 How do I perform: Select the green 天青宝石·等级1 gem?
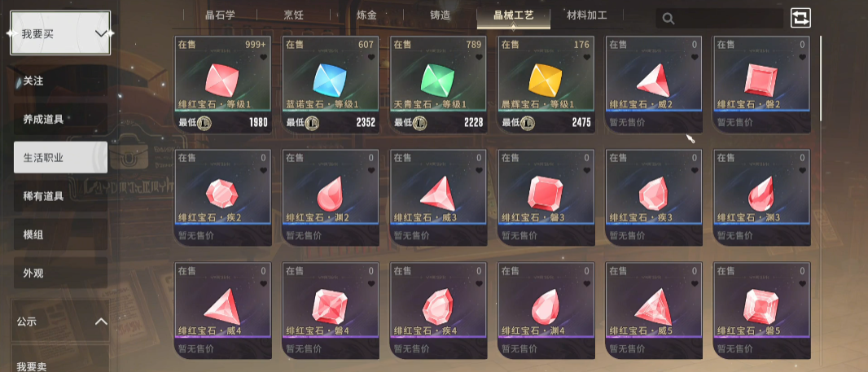point(438,85)
